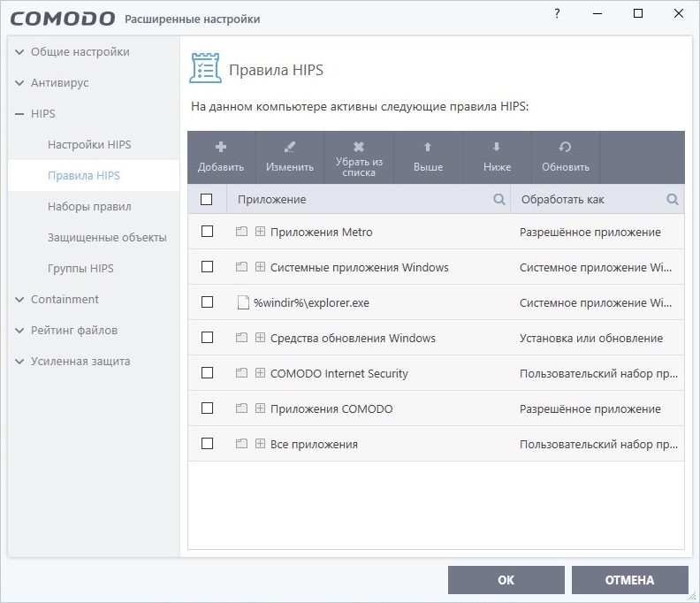Click search icon in Приложение column header
This screenshot has width=700, height=603.
[499, 200]
